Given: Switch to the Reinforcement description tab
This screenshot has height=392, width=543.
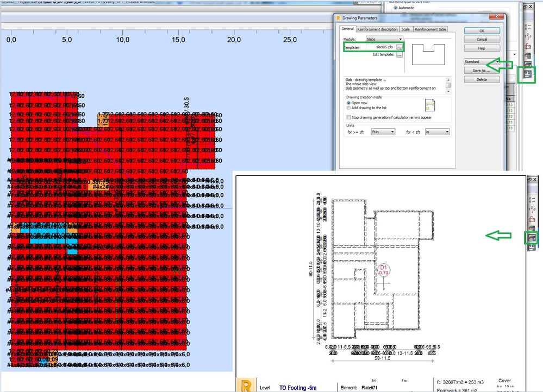Looking at the screenshot, I should 377,29.
